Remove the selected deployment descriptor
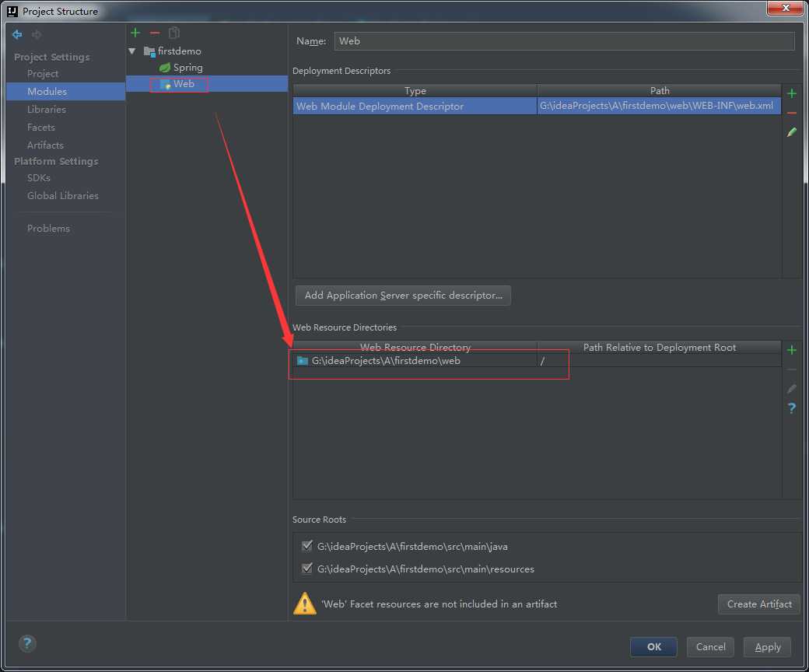 click(792, 113)
